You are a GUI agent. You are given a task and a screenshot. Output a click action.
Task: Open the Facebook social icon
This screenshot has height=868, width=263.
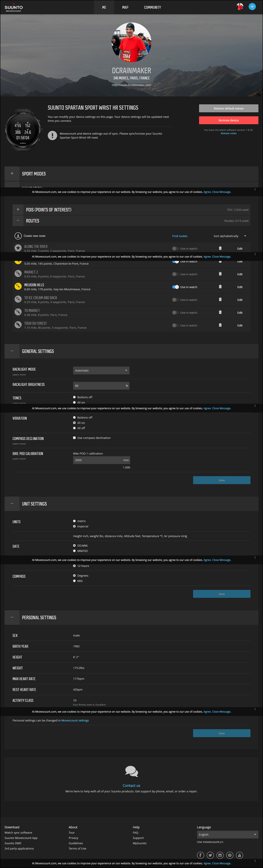(200, 855)
